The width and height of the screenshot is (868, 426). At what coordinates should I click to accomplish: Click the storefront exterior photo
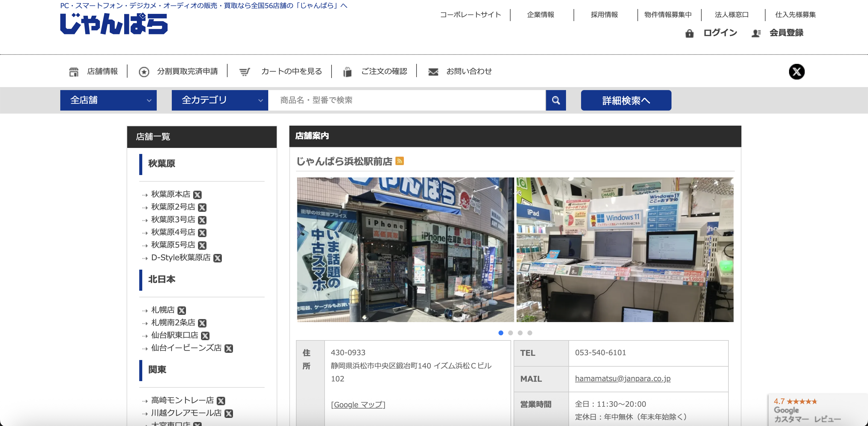click(x=405, y=249)
